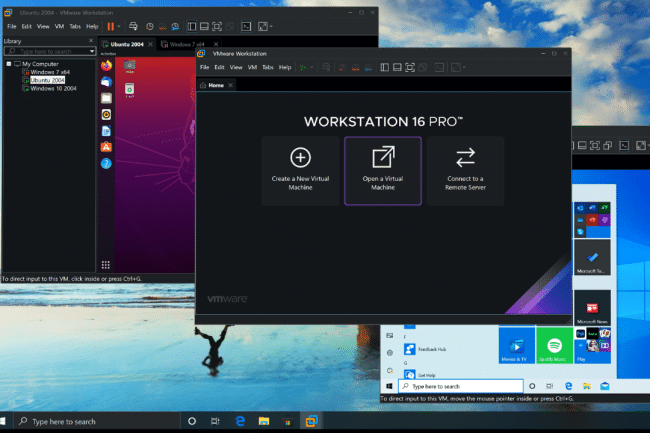Open Edit menu in front VMware Workstation window
Viewport: 650px width, 433px height.
219,67
